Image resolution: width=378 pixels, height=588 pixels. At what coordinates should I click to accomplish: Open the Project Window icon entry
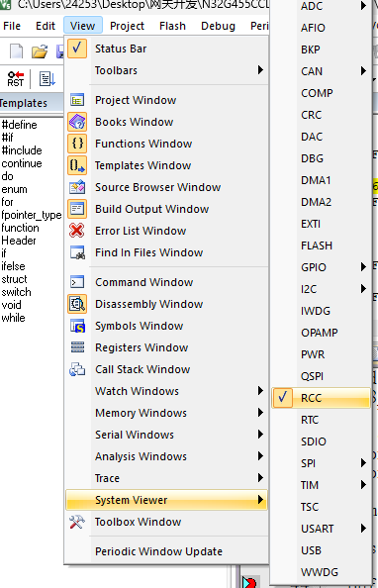[77, 100]
